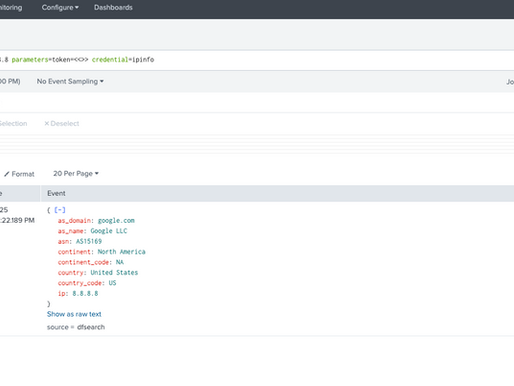
Task: Click into the search query input
Action: [257, 60]
